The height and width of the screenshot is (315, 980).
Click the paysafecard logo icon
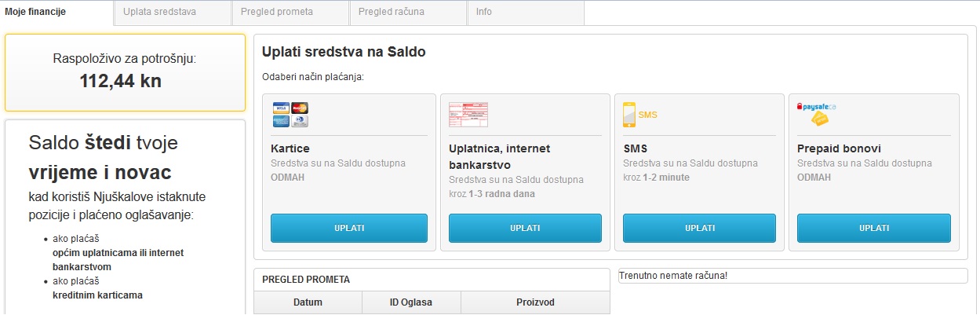[x=817, y=115]
